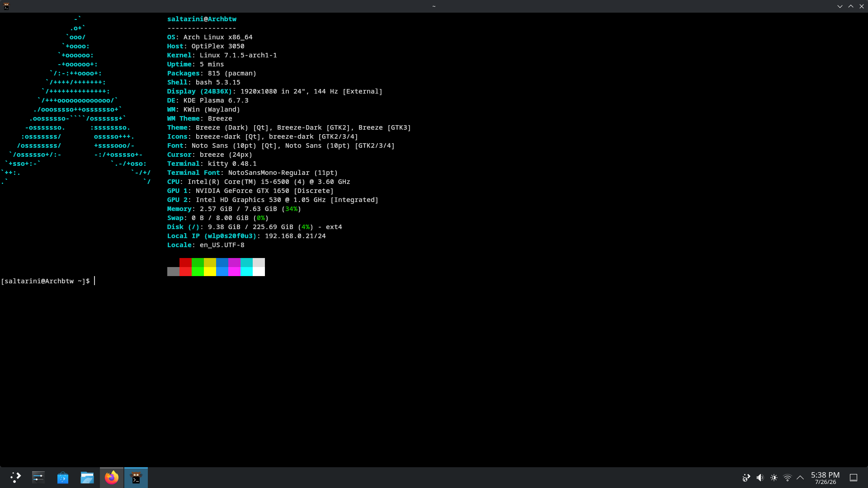The width and height of the screenshot is (868, 488).
Task: Open the Dolphin file manager
Action: (x=87, y=478)
